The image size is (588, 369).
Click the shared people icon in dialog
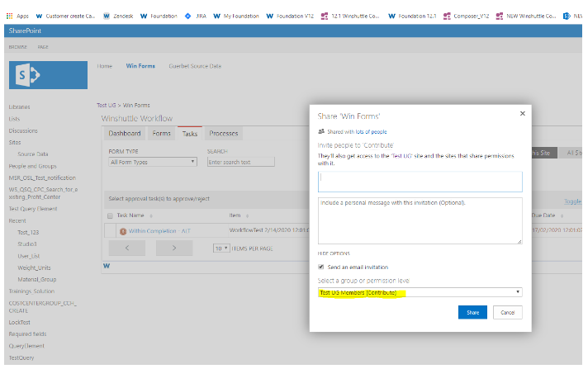[x=321, y=131]
